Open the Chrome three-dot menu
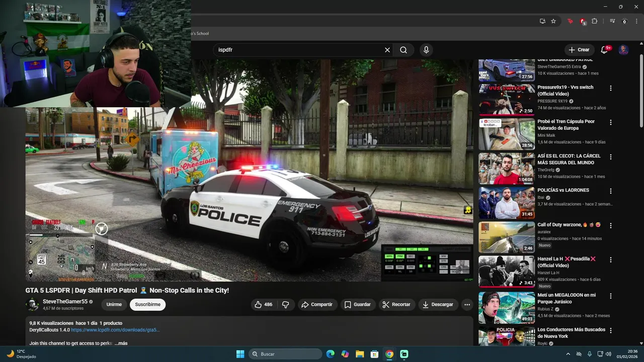This screenshot has width=644, height=362. (636, 21)
